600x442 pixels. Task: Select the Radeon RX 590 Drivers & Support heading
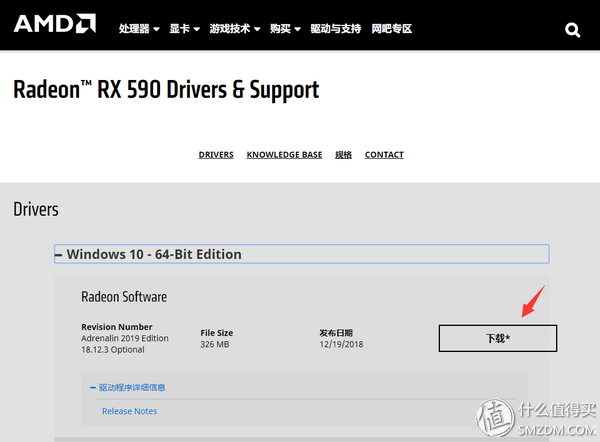coord(166,90)
